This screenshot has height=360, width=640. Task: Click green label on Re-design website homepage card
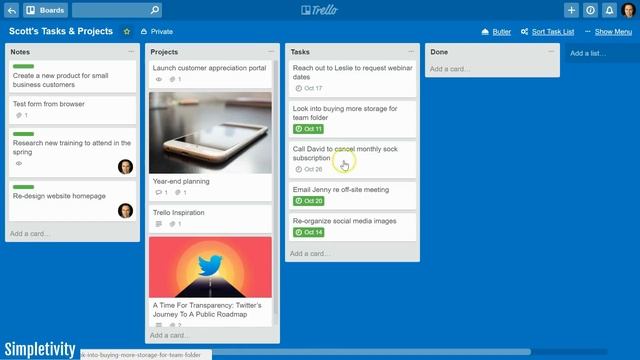click(23, 187)
